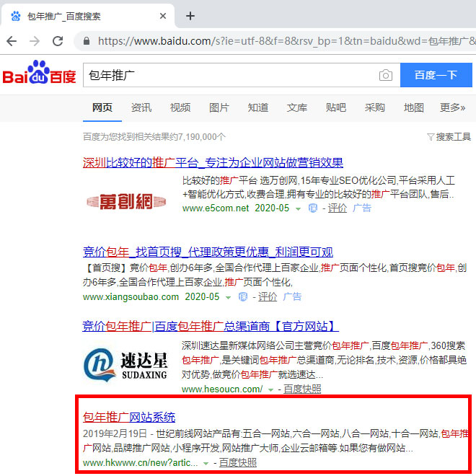Click the browser back arrow
Viewport: 476px width, 476px height.
click(12, 41)
